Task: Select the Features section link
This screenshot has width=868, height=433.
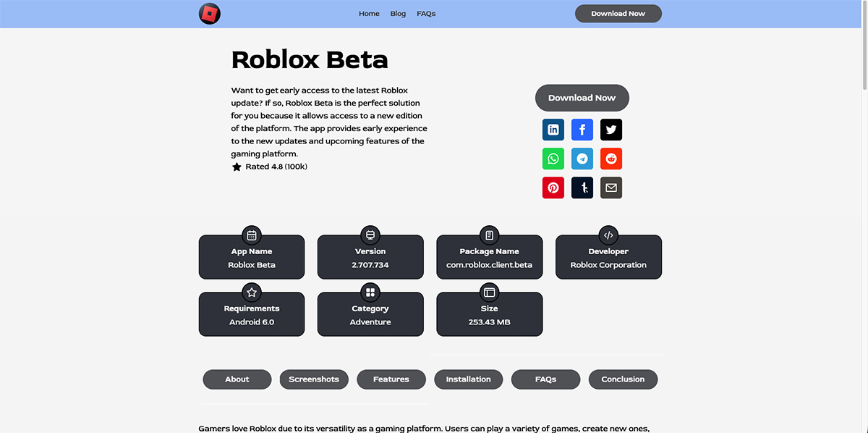Action: point(391,379)
